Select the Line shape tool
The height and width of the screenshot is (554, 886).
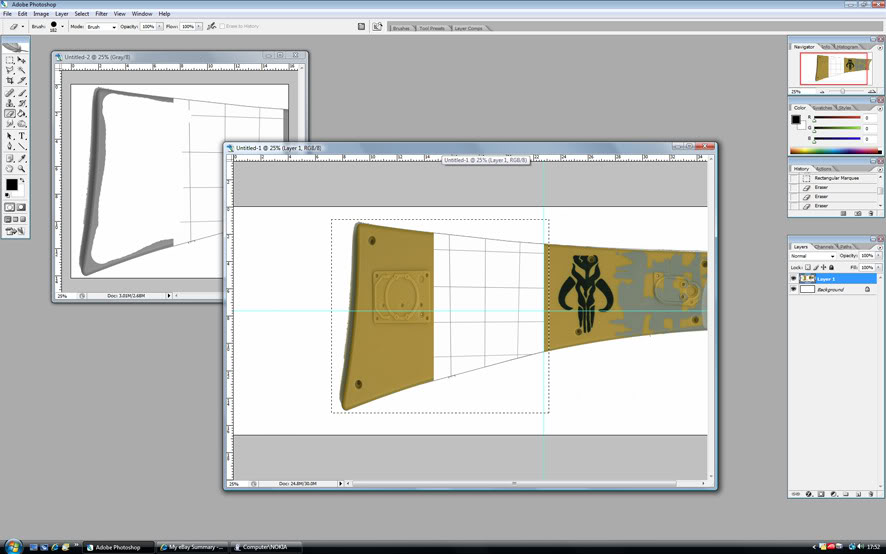click(x=21, y=146)
